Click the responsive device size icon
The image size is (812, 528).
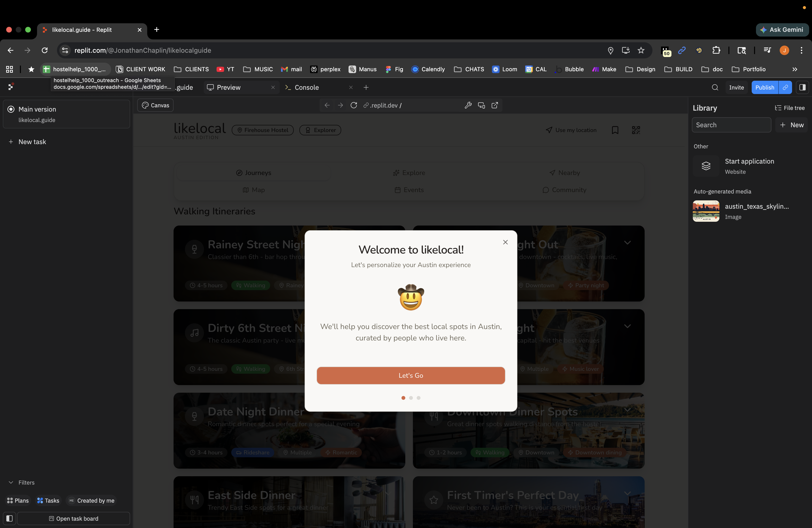[481, 105]
